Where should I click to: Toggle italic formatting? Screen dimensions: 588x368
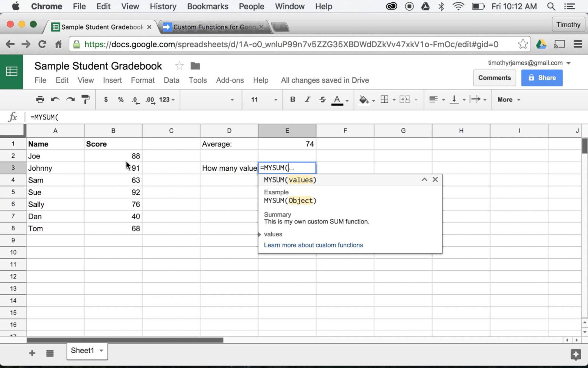[307, 99]
